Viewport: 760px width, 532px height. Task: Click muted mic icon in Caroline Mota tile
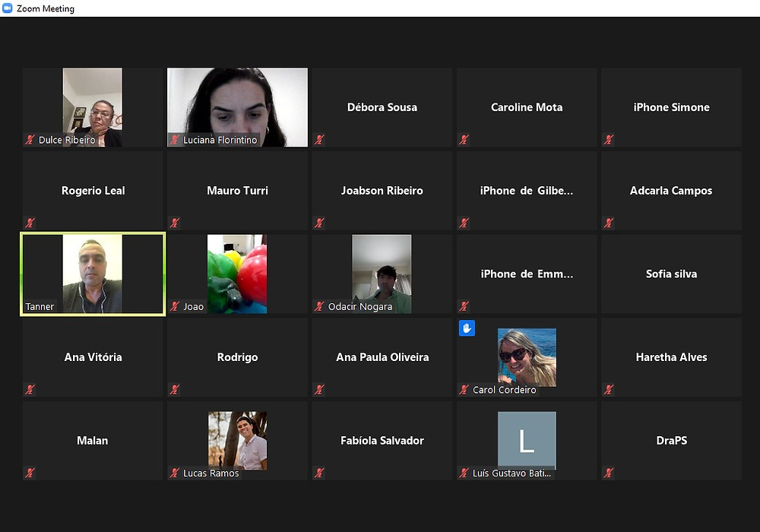(464, 140)
